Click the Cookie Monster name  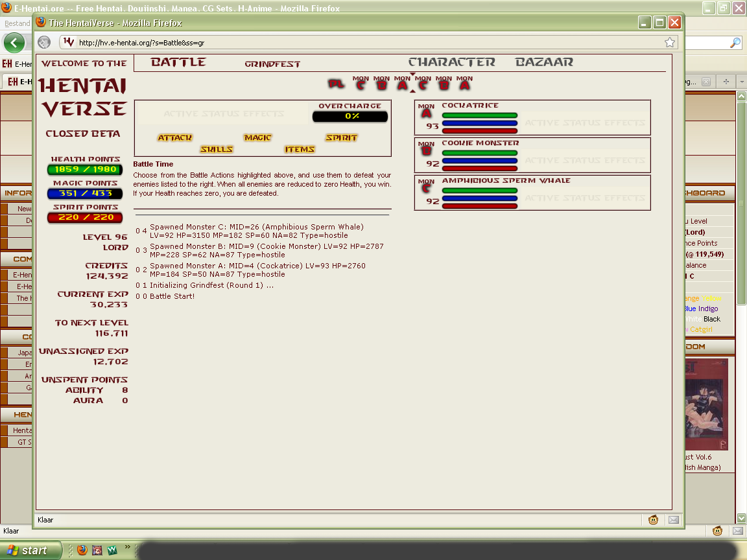(480, 143)
